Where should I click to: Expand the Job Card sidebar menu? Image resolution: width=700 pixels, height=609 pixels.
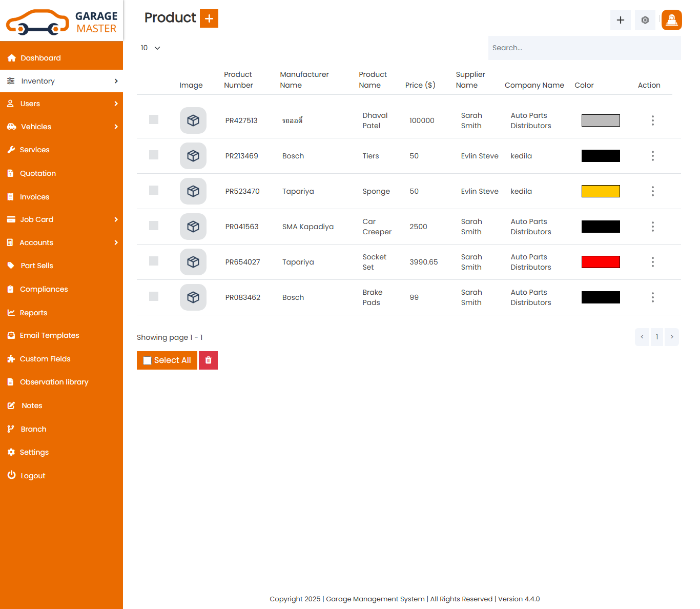point(36,219)
